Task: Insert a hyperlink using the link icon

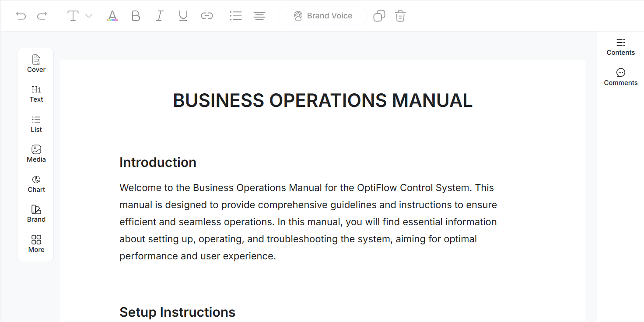Action: [x=206, y=15]
